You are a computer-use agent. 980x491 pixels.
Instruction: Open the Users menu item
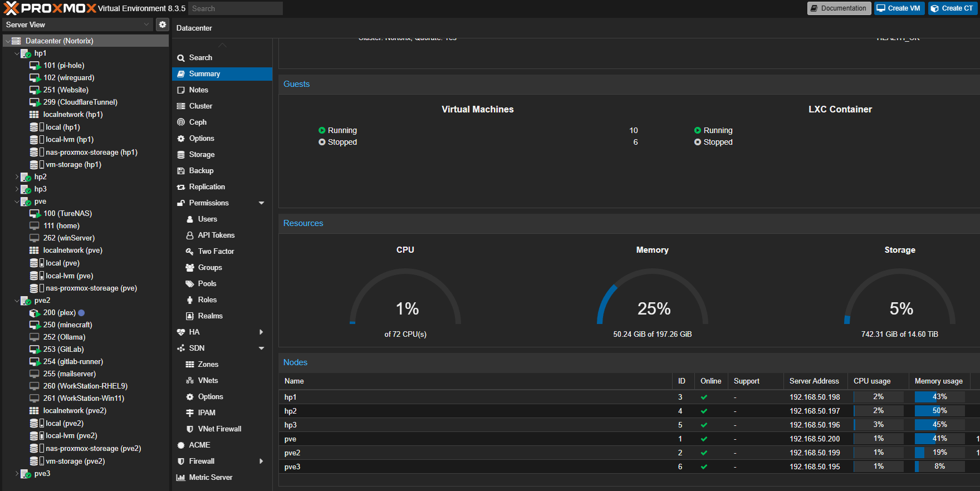coord(222,219)
